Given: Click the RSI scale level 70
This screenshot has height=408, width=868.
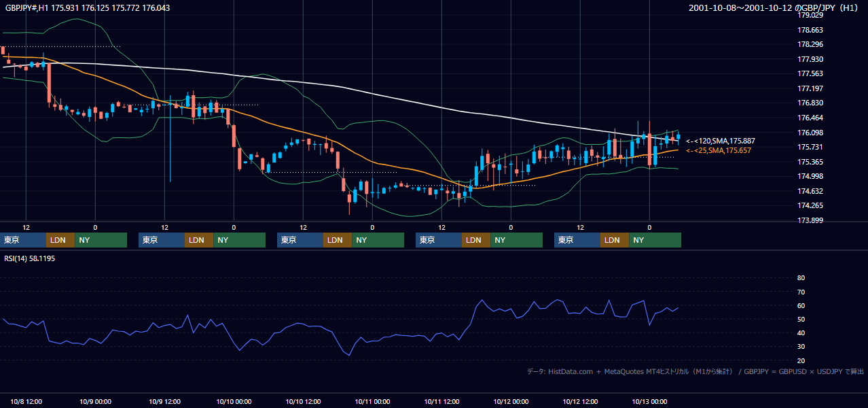Looking at the screenshot, I should click(x=801, y=292).
